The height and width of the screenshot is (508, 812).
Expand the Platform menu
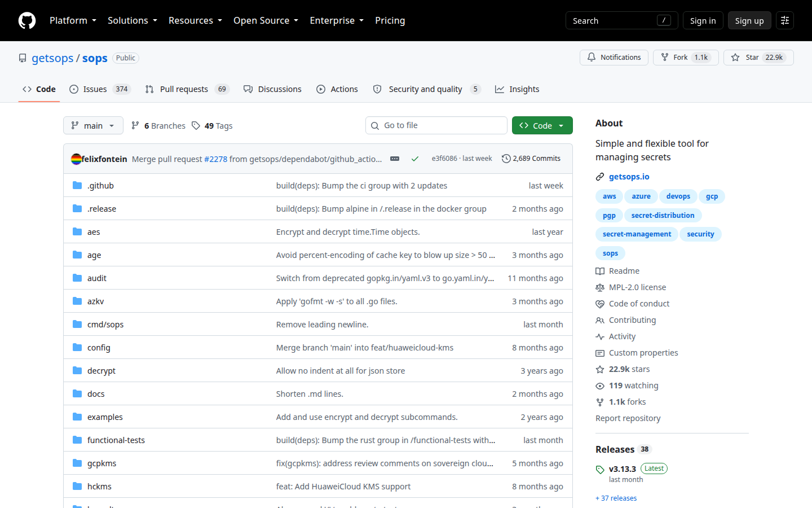click(73, 20)
